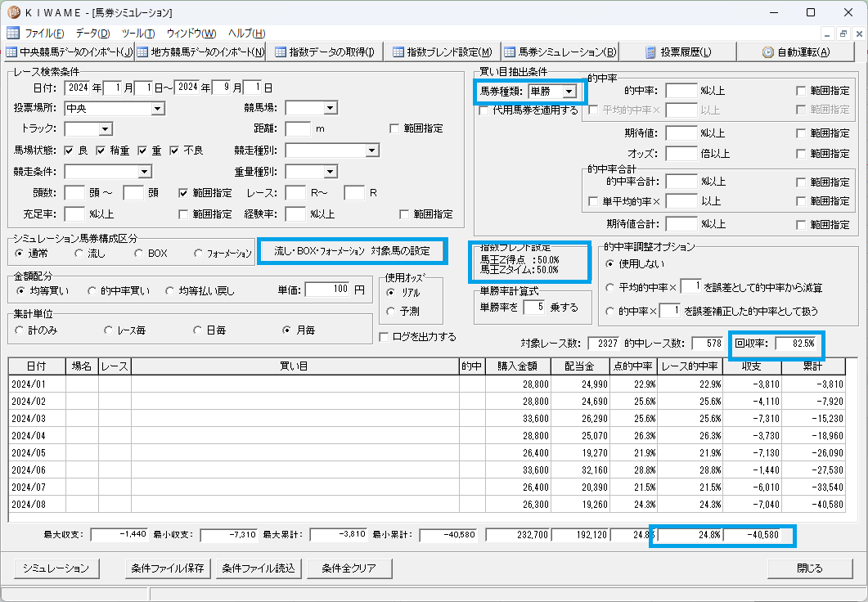Open the ファイル menu
Image resolution: width=868 pixels, height=602 pixels.
[x=44, y=34]
